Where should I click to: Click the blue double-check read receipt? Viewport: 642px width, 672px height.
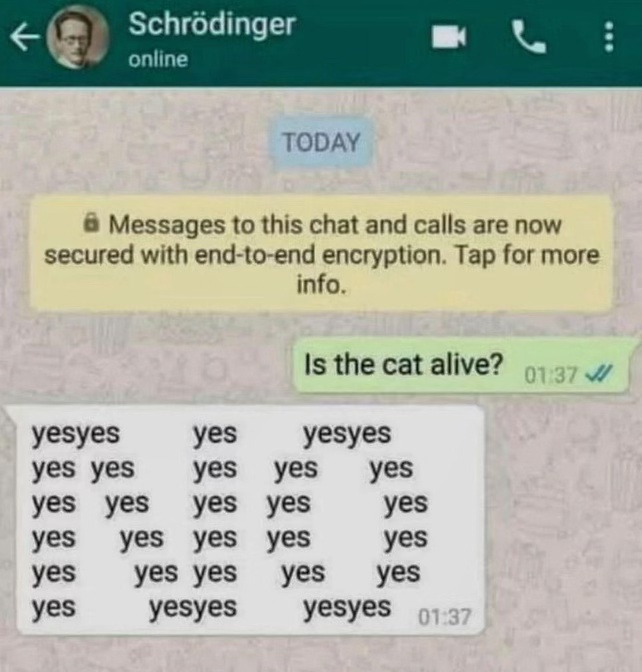pos(600,375)
